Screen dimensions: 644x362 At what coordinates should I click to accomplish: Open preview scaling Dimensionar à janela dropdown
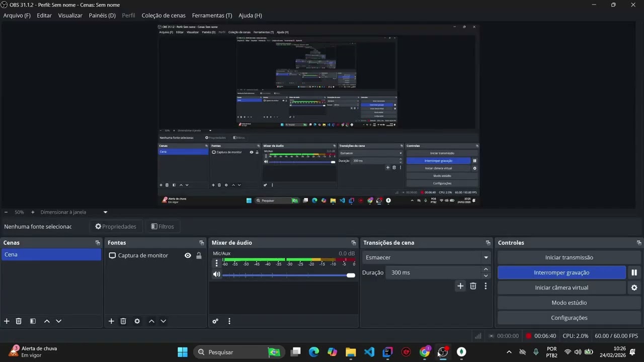click(74, 212)
